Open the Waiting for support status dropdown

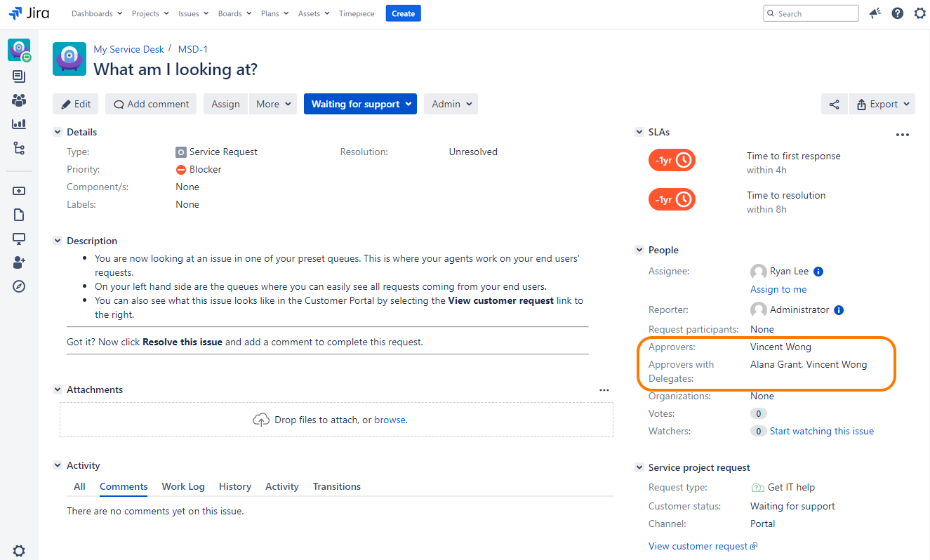coord(360,104)
